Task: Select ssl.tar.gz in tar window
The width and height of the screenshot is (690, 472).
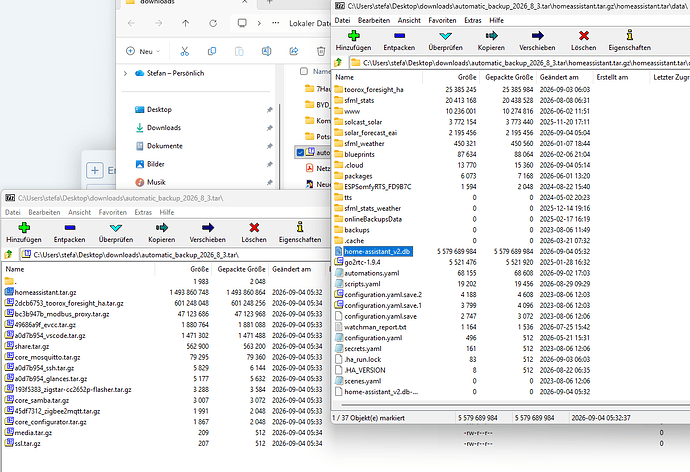Action: tap(27, 443)
